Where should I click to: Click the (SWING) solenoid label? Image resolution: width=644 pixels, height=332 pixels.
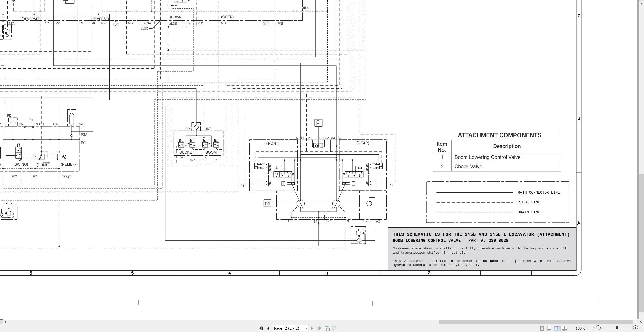click(x=21, y=164)
